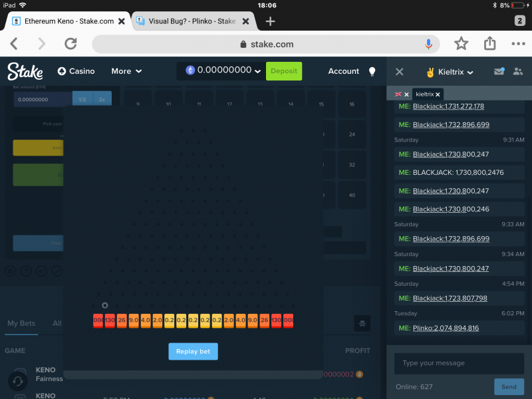Go back with the browser back arrow
The image size is (532, 399).
(14, 44)
